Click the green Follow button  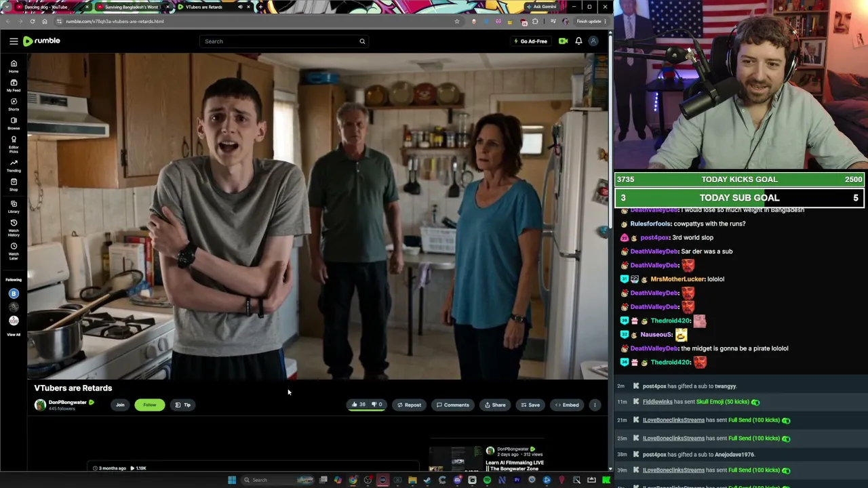150,405
